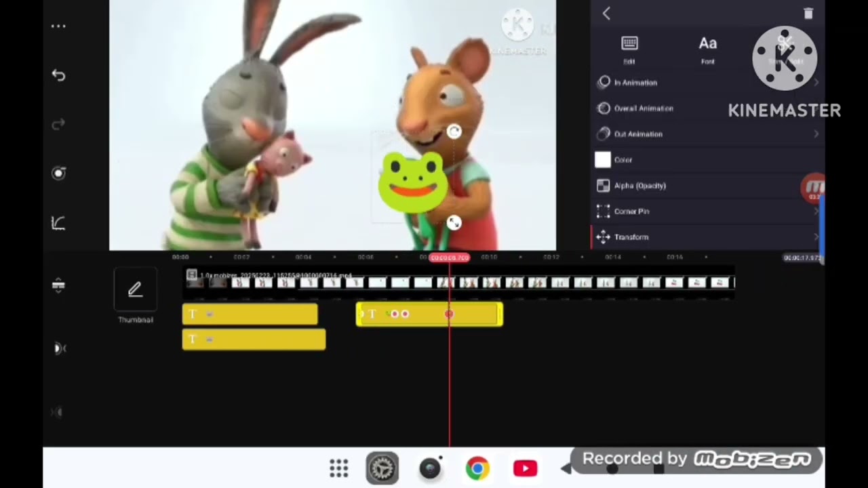Delete the selected layer with trash icon
This screenshot has width=868, height=488.
[x=808, y=13]
